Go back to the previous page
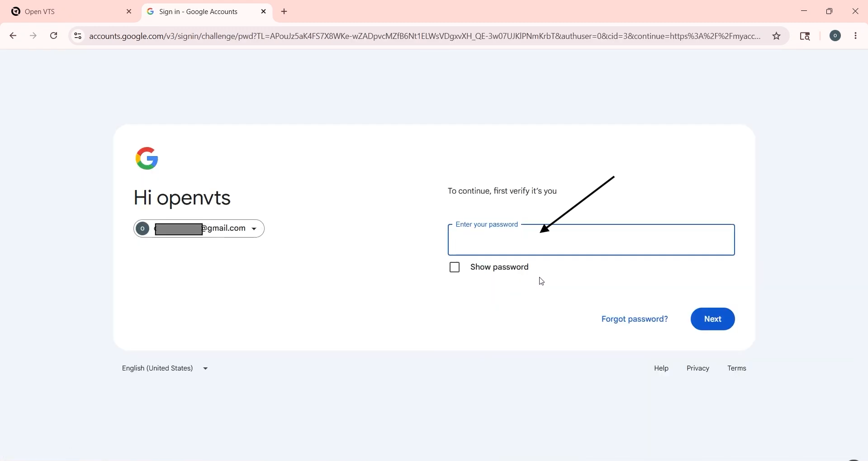This screenshot has height=461, width=868. (13, 36)
